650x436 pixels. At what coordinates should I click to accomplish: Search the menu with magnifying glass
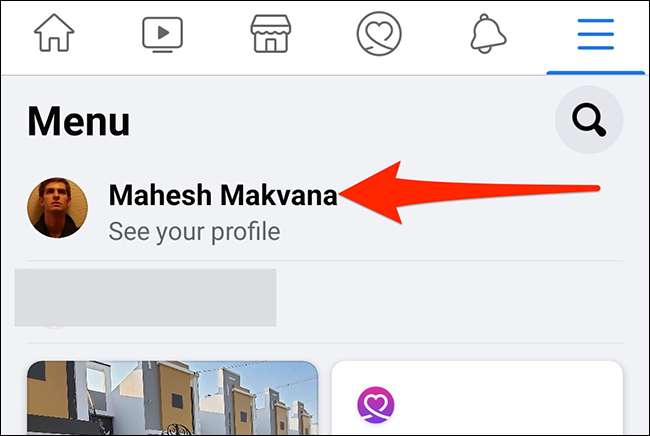589,120
